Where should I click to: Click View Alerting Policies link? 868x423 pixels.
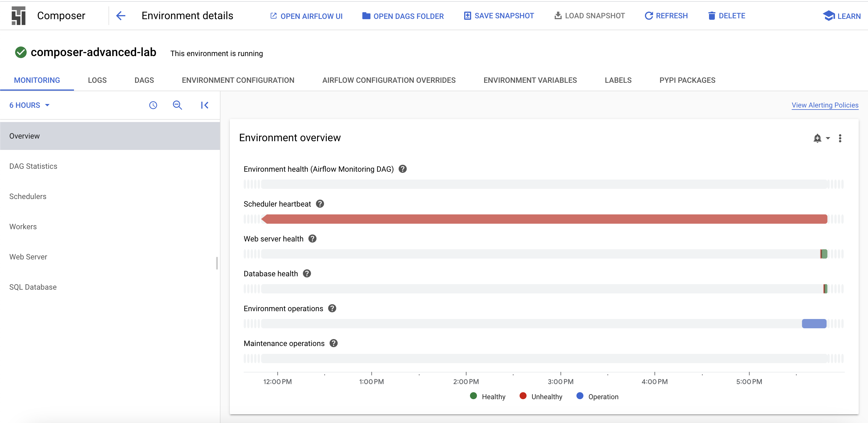click(824, 105)
